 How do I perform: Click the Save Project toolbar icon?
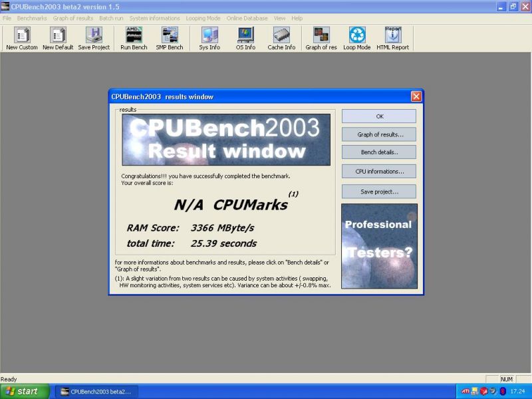click(x=94, y=39)
